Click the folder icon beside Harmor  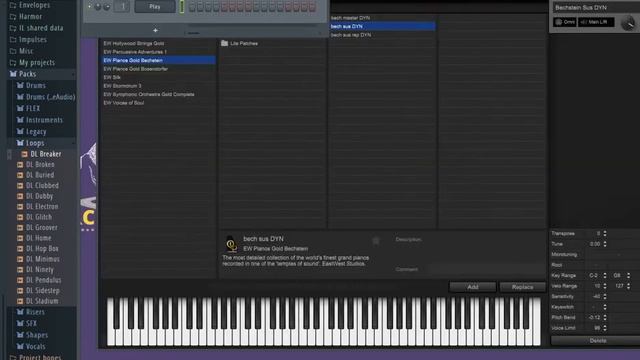13,17
